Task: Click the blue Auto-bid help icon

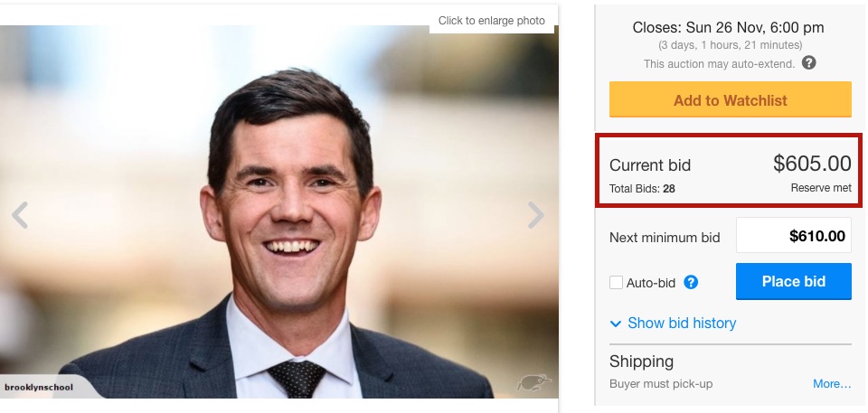Action: click(691, 283)
